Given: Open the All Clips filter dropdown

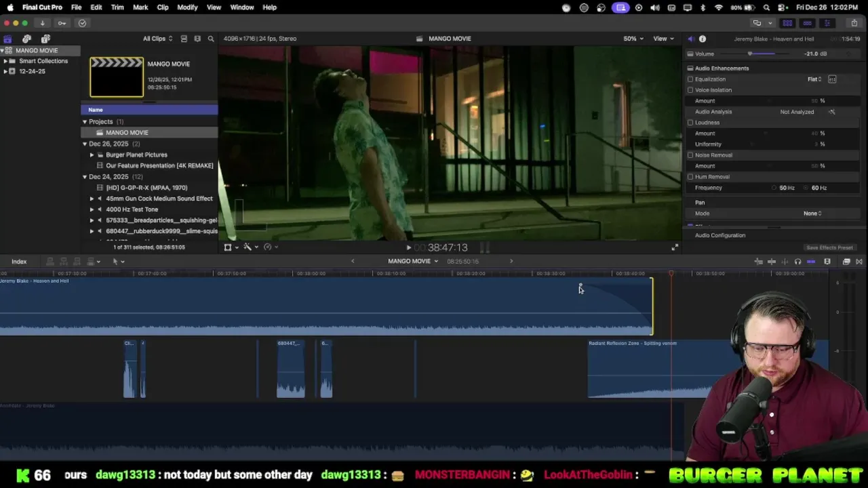Looking at the screenshot, I should [157, 39].
